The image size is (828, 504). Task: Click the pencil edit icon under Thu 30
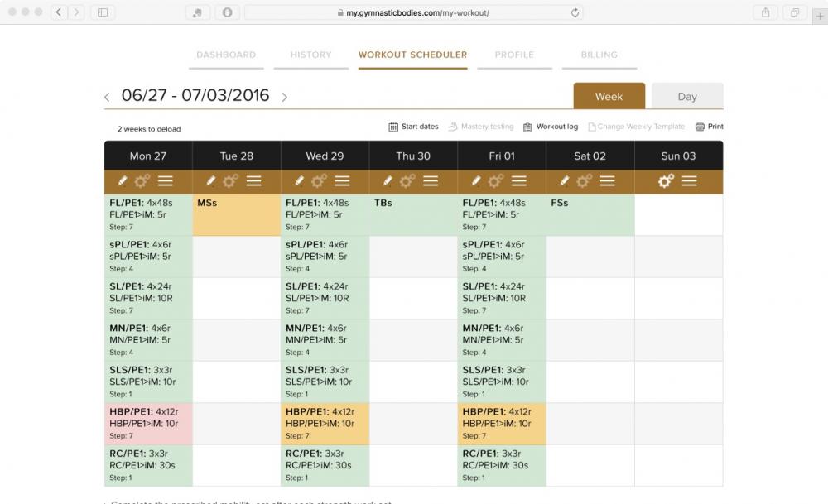pos(387,181)
